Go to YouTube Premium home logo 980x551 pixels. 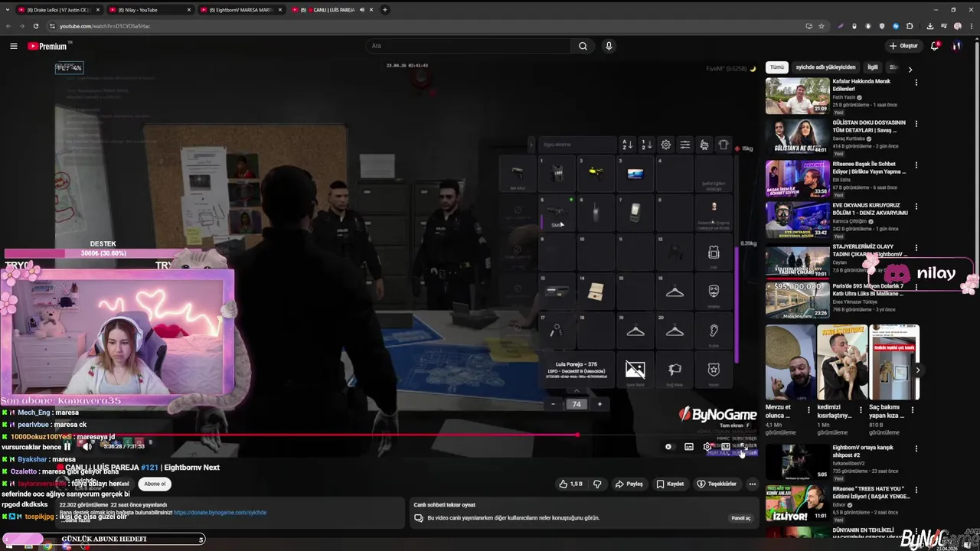(48, 46)
